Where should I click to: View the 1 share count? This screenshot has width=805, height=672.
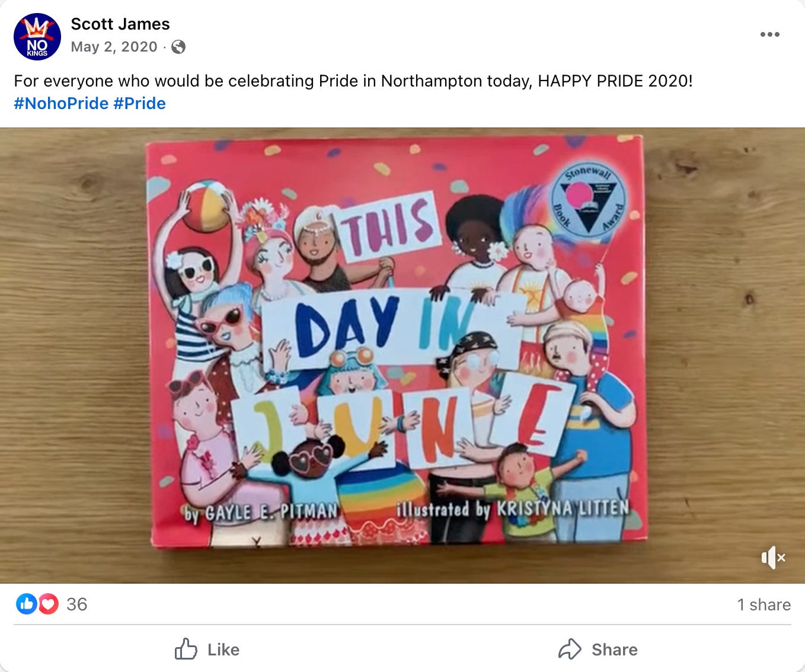pyautogui.click(x=764, y=604)
